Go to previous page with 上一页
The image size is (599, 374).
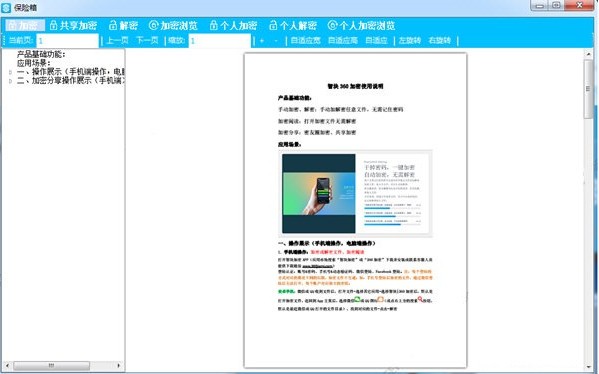(x=117, y=40)
